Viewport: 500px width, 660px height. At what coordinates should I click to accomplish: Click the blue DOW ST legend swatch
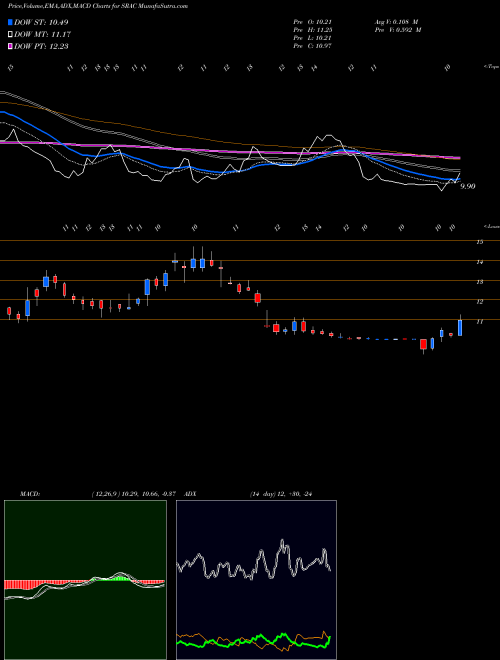pyautogui.click(x=10, y=22)
